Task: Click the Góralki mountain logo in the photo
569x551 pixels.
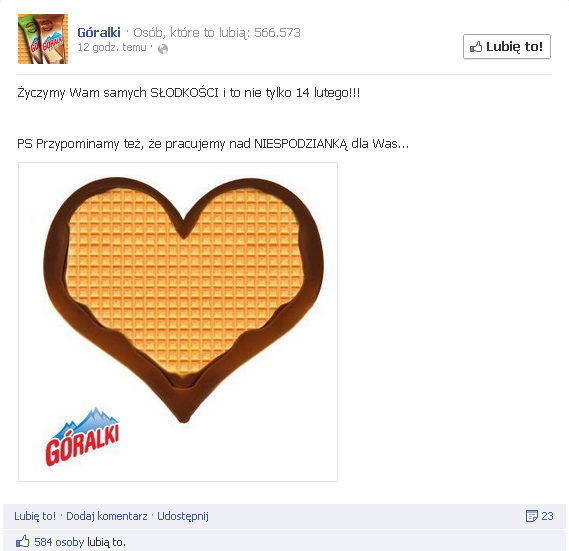Action: [x=82, y=437]
